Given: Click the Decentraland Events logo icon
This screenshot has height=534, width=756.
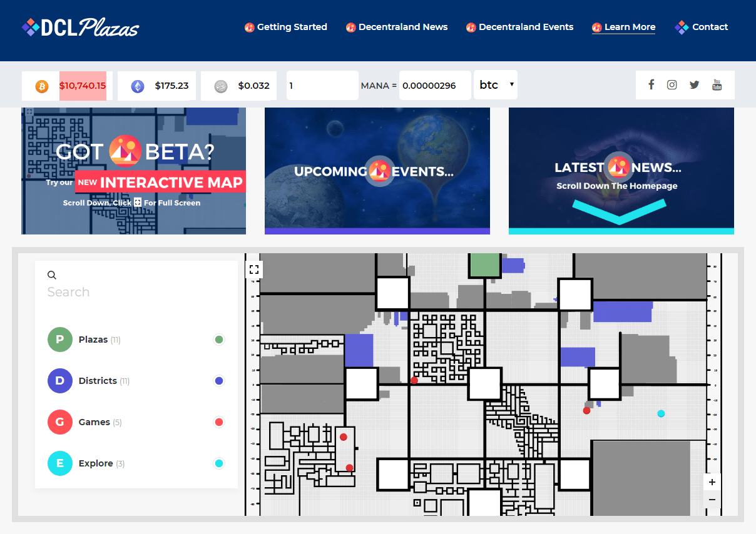Looking at the screenshot, I should click(471, 27).
